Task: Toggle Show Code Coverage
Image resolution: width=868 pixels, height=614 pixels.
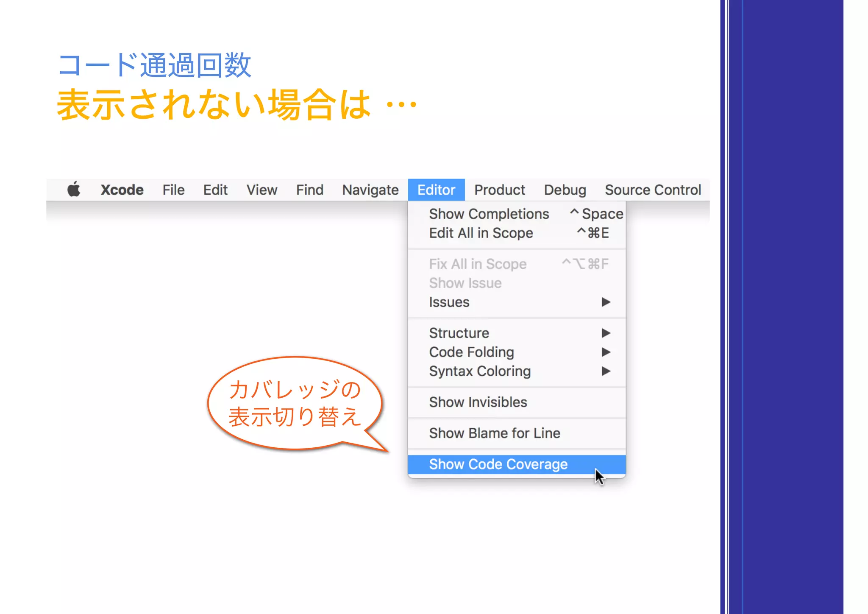Action: (x=517, y=464)
